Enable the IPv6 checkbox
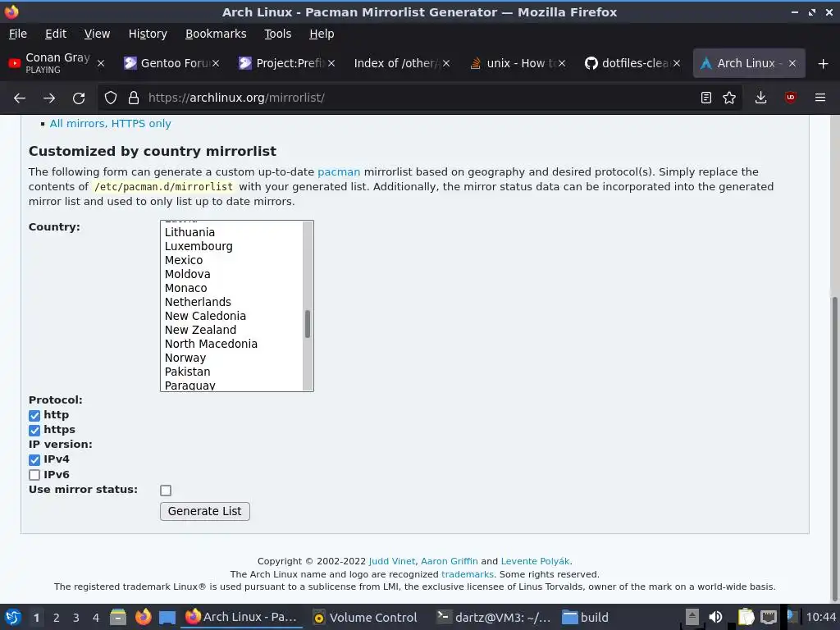This screenshot has height=630, width=840. click(34, 475)
